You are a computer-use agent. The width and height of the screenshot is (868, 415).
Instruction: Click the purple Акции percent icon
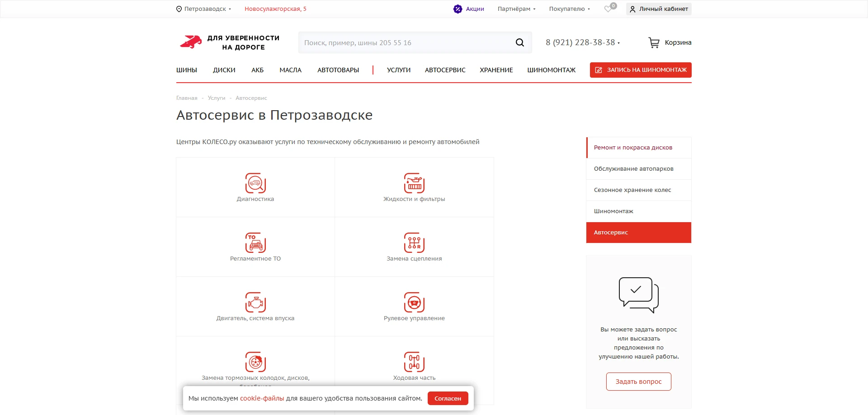point(458,9)
